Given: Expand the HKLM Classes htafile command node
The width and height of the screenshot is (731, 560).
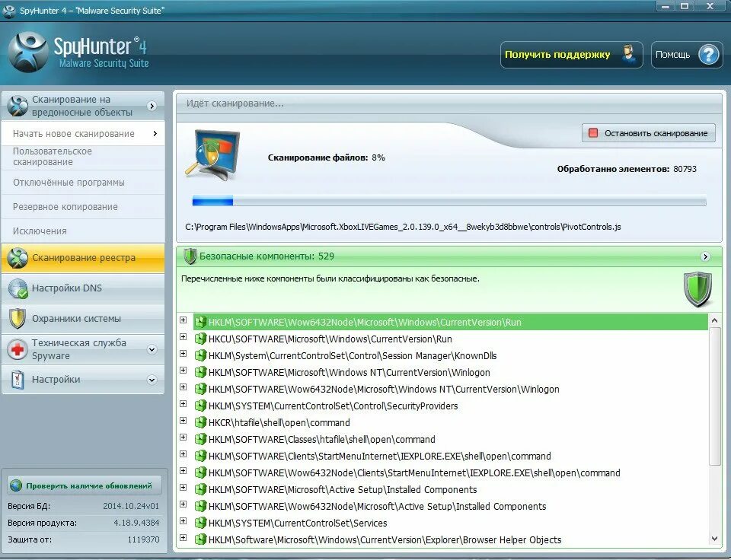Looking at the screenshot, I should tap(184, 437).
